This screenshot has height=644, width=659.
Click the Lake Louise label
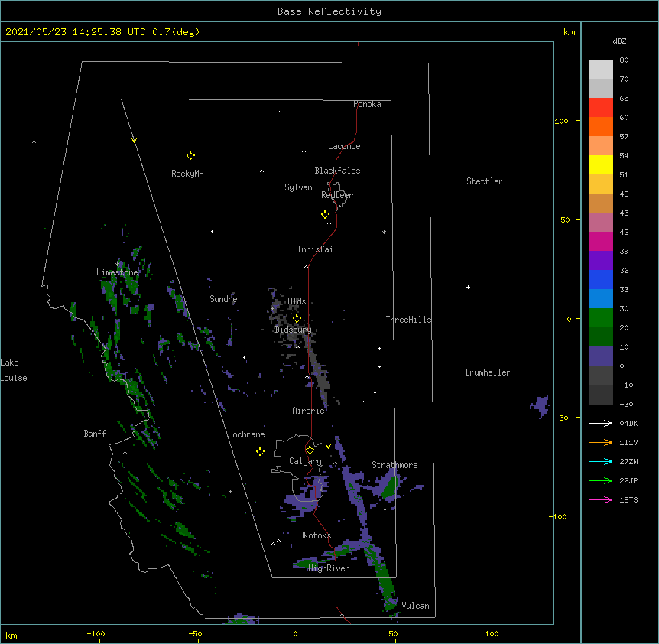coord(14,370)
